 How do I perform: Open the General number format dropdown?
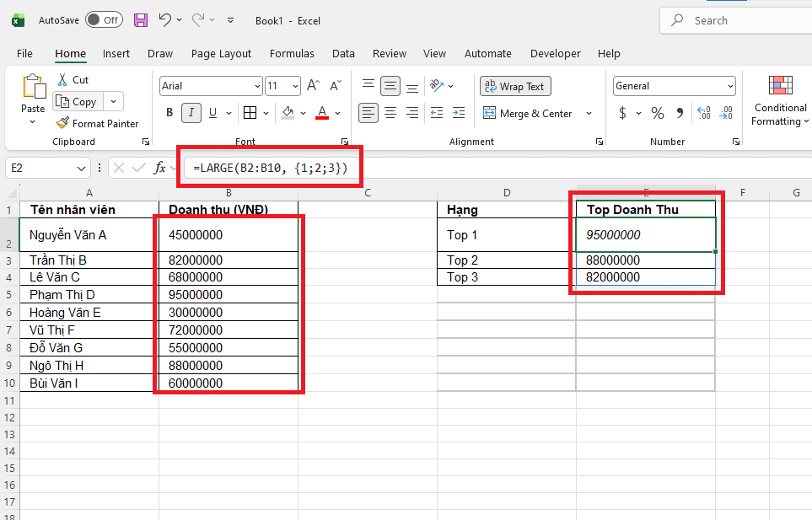coord(730,86)
